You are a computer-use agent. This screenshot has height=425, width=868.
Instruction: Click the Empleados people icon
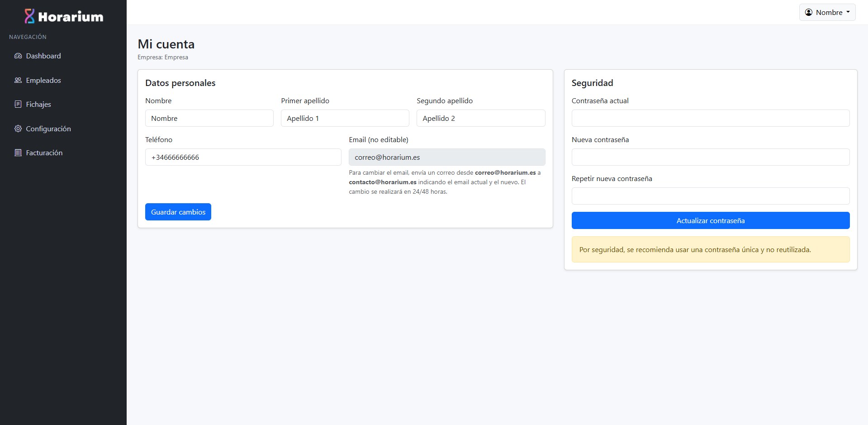[18, 81]
